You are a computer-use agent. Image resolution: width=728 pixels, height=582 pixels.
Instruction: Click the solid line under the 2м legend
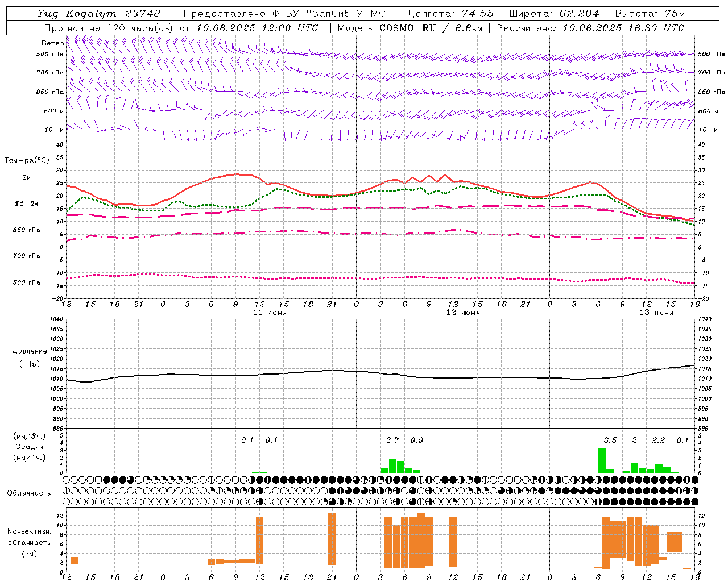(x=26, y=184)
